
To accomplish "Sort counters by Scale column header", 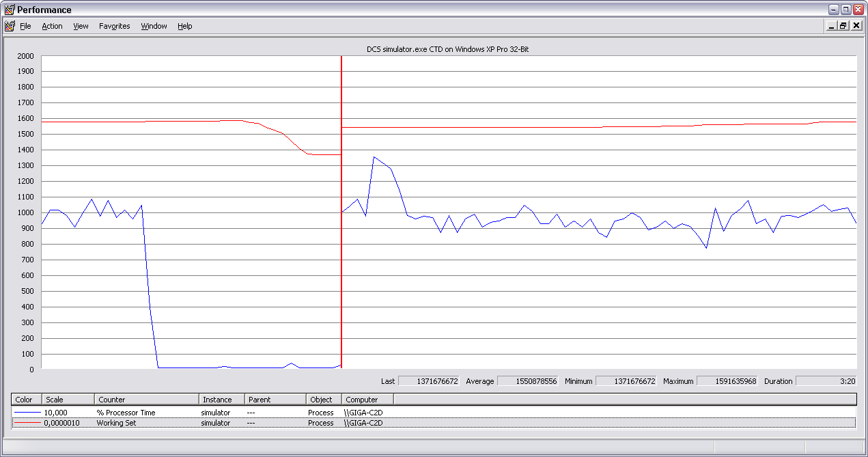I will point(68,400).
